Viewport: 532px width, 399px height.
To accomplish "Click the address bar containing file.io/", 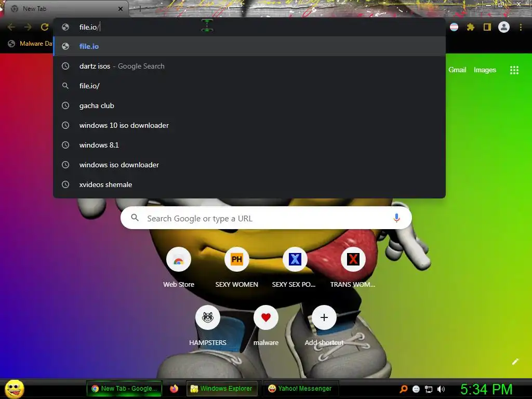I will 249,27.
